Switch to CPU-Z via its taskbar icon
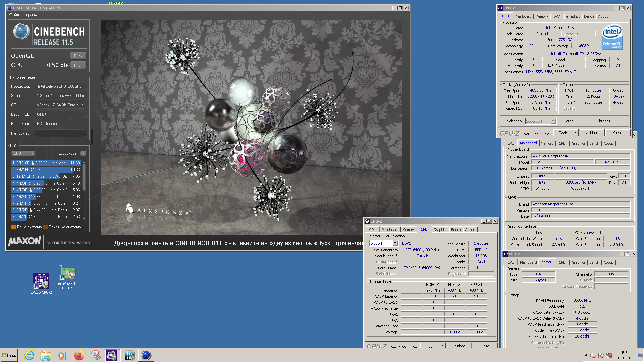The height and width of the screenshot is (362, 644). pos(111,355)
